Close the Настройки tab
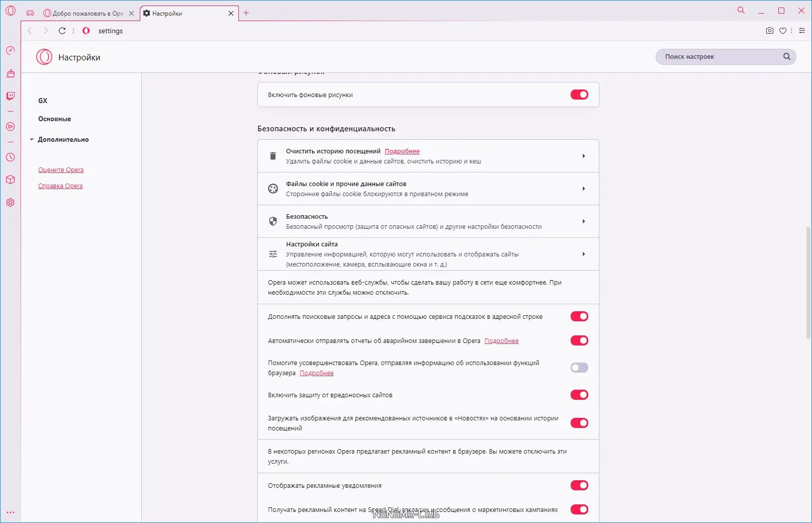Screen dimensions: 812x523 point(231,14)
